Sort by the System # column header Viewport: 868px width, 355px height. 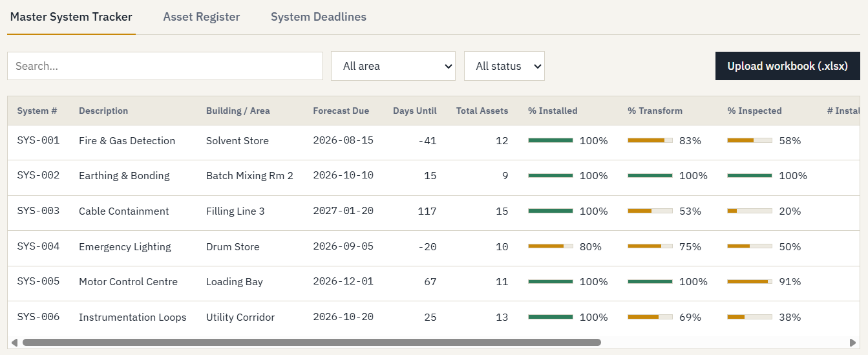click(x=37, y=111)
